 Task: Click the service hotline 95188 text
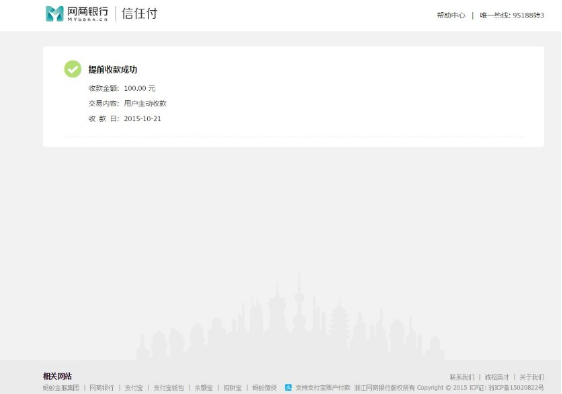512,15
